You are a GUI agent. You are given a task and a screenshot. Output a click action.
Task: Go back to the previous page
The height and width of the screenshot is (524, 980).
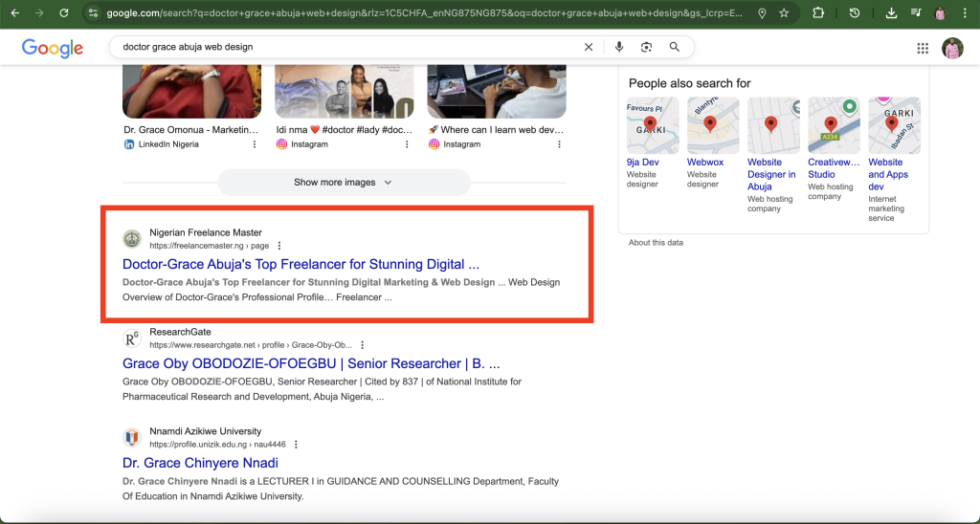(15, 13)
